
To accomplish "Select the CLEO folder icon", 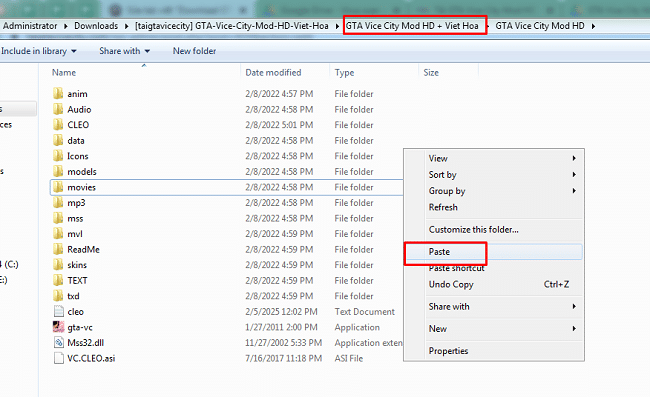I will coord(58,125).
